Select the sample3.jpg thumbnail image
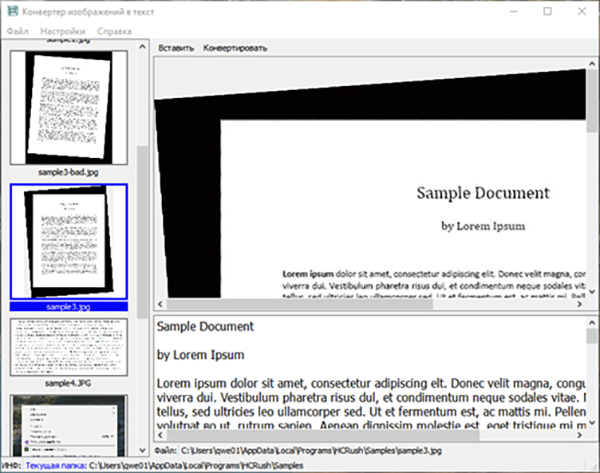This screenshot has height=473, width=600. tap(69, 241)
